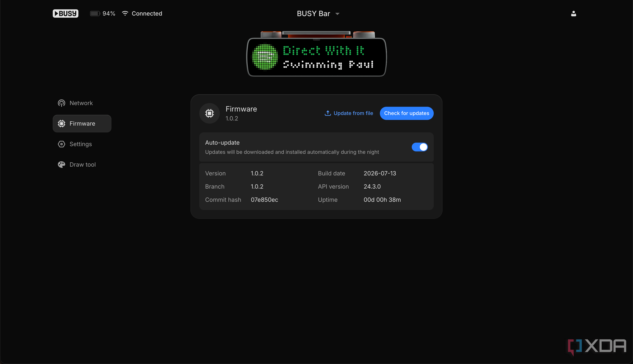Click the Settings hexagon icon in sidebar
This screenshot has height=364, width=633.
tap(62, 144)
